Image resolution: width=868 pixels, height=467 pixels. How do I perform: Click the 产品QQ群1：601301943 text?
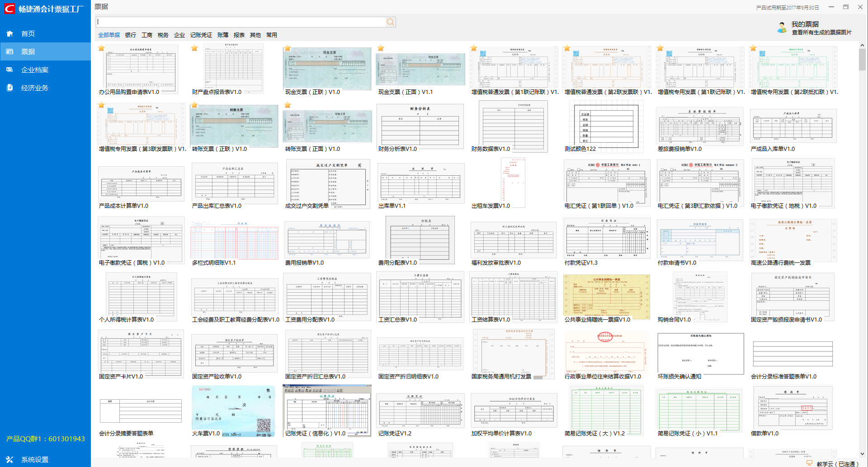coord(45,439)
